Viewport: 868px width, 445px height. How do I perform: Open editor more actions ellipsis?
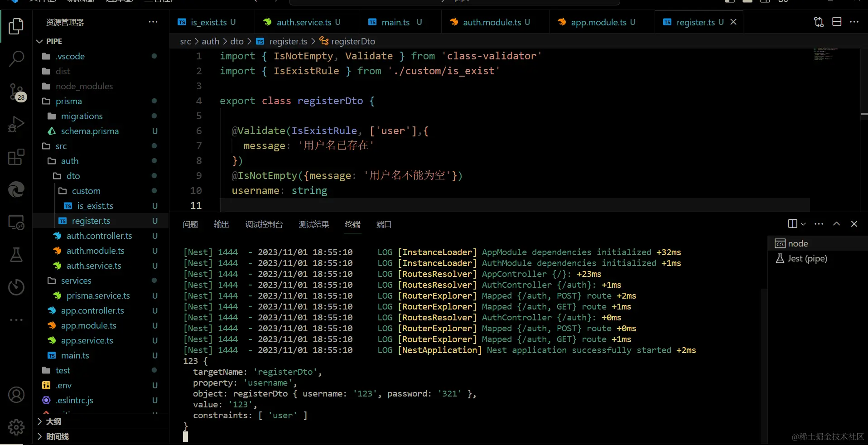coord(854,22)
